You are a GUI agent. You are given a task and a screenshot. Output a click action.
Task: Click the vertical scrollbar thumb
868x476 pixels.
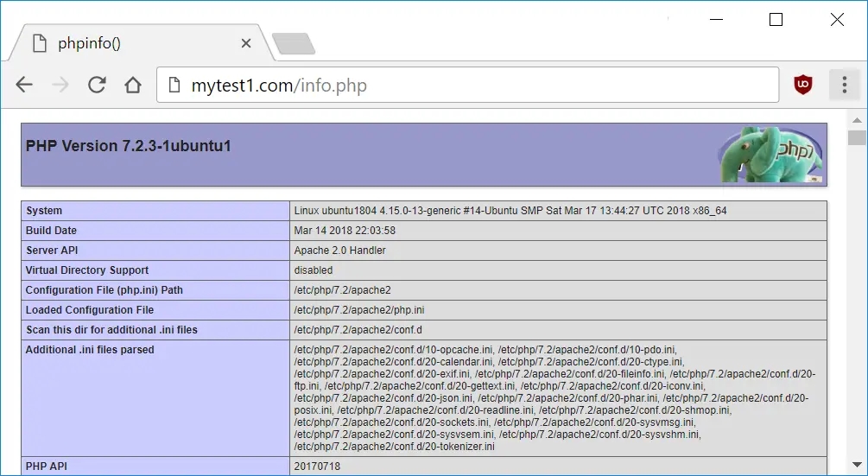point(857,137)
